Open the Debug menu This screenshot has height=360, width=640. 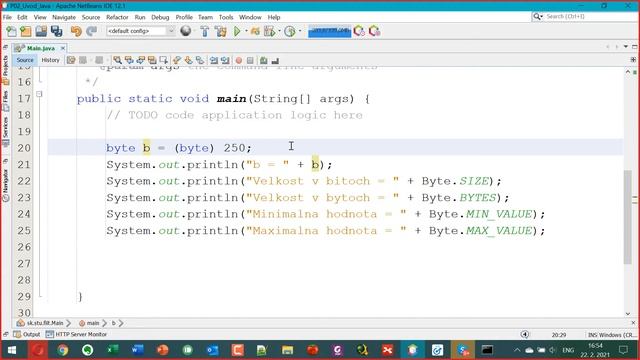160,17
